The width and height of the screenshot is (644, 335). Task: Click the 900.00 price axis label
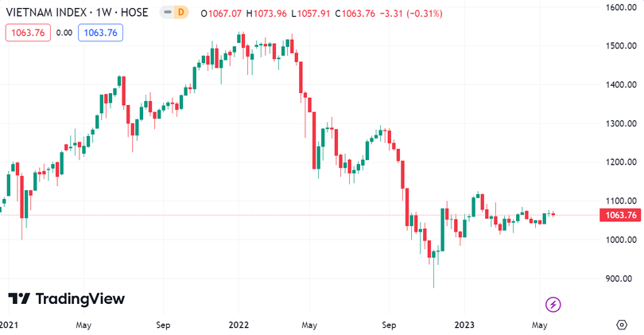pyautogui.click(x=619, y=279)
